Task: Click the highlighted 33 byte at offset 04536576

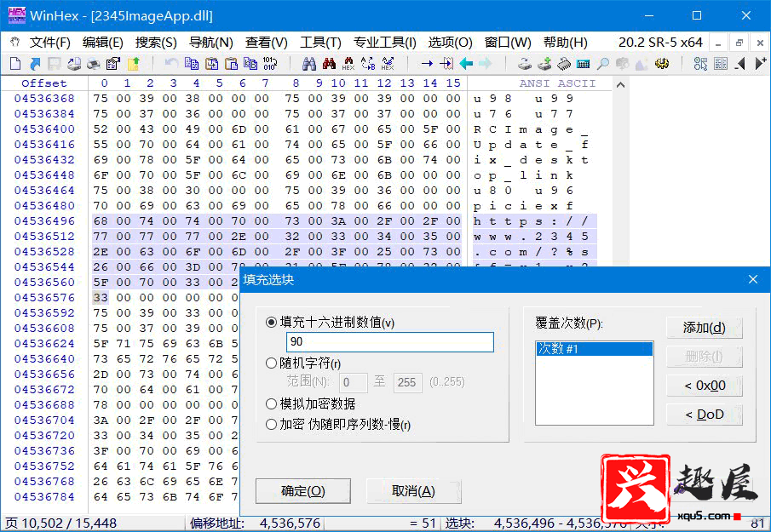Action: (101, 297)
